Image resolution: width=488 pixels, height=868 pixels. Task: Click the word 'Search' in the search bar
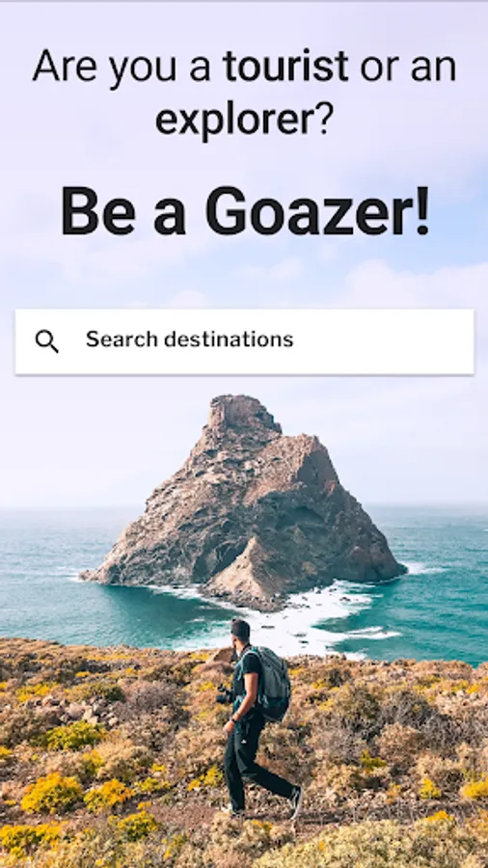pos(122,339)
